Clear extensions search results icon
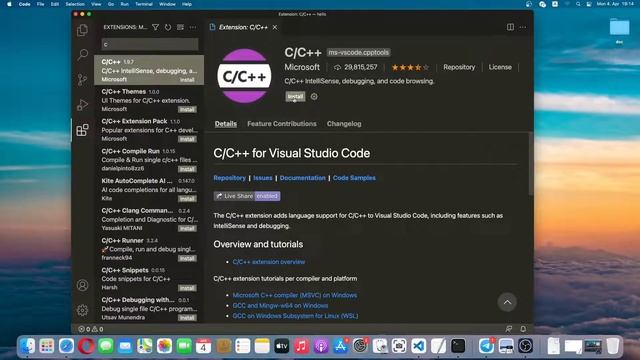Screen dimensions: 640x360 (180, 27)
